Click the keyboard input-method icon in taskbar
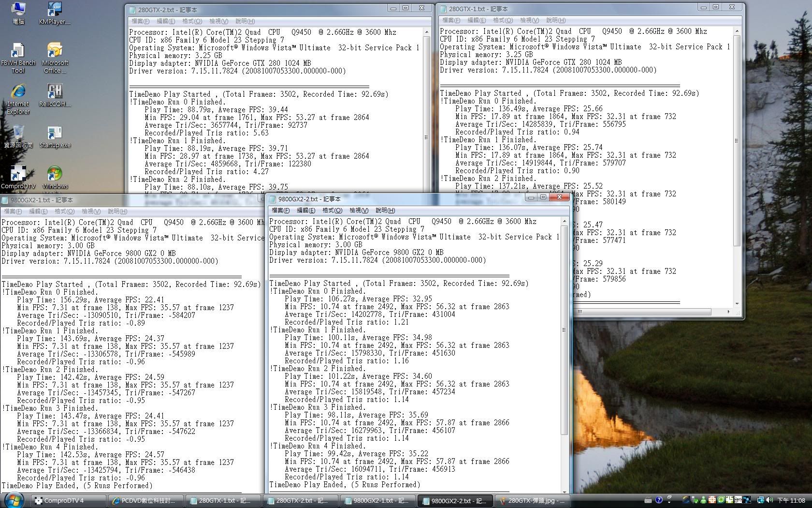 (648, 501)
